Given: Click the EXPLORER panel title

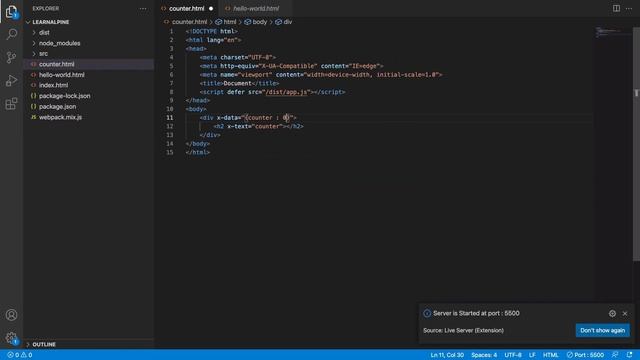Looking at the screenshot, I should (x=46, y=9).
